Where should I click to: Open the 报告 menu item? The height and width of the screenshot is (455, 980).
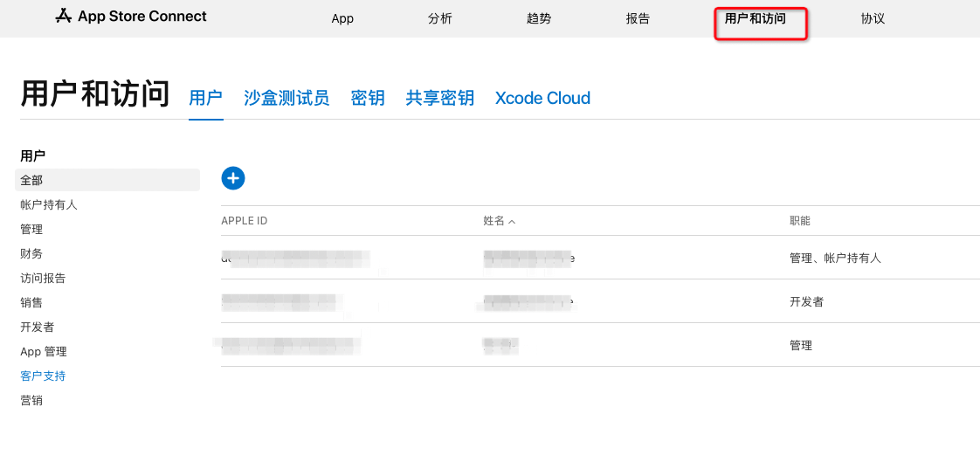coord(638,18)
